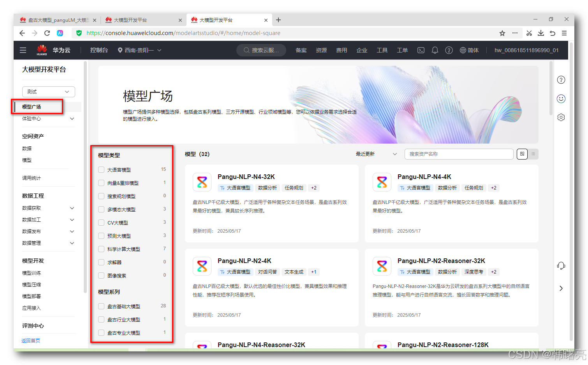Check the CV大模型 filter

pos(101,223)
